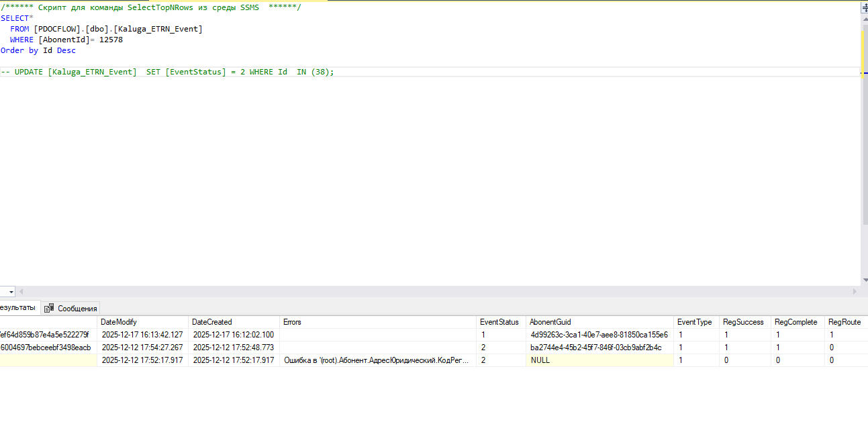Click the Messages tab icon
Viewport: 868px width, 424px height.
click(x=49, y=309)
